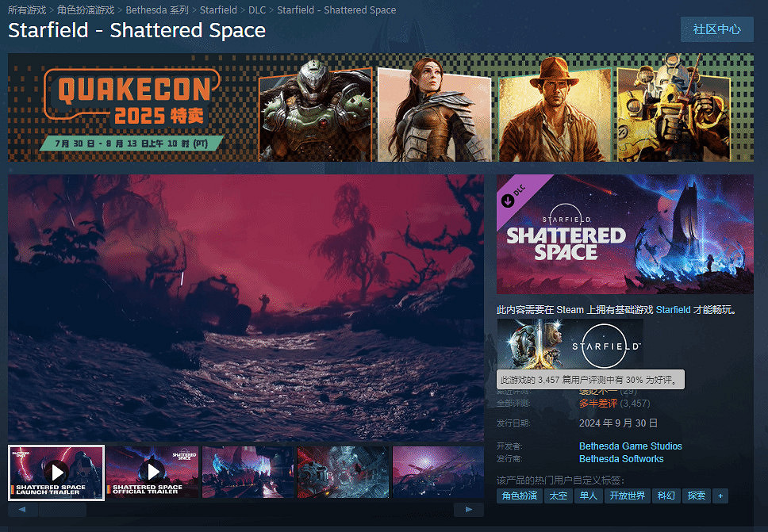
Task: Open the 社区中心 community hub
Action: point(716,29)
